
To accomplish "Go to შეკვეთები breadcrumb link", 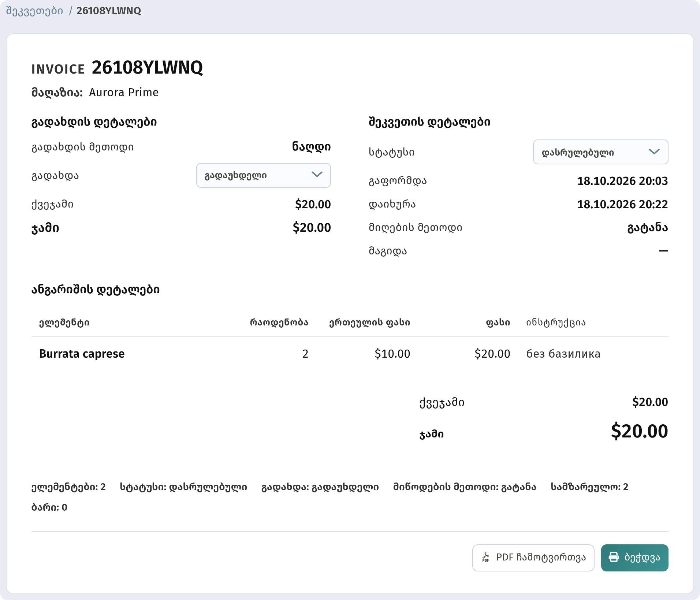I will (34, 11).
